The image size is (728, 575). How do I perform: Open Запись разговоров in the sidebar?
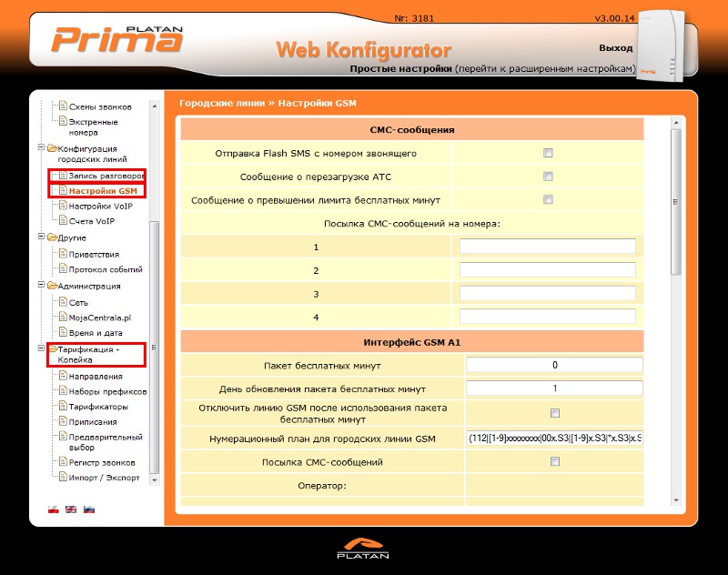click(106, 176)
